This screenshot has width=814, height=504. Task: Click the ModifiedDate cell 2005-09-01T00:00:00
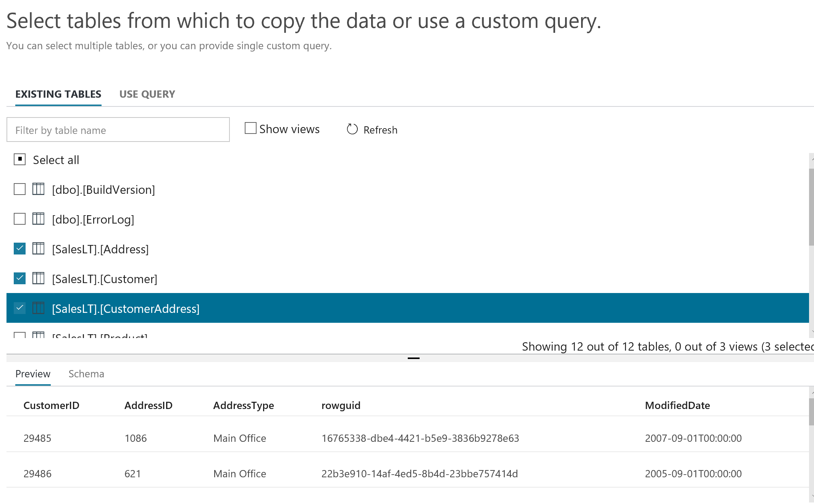click(x=693, y=473)
